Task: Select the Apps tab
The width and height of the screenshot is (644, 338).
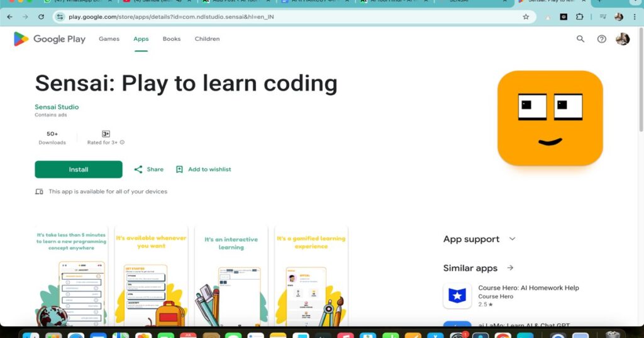Action: [141, 39]
